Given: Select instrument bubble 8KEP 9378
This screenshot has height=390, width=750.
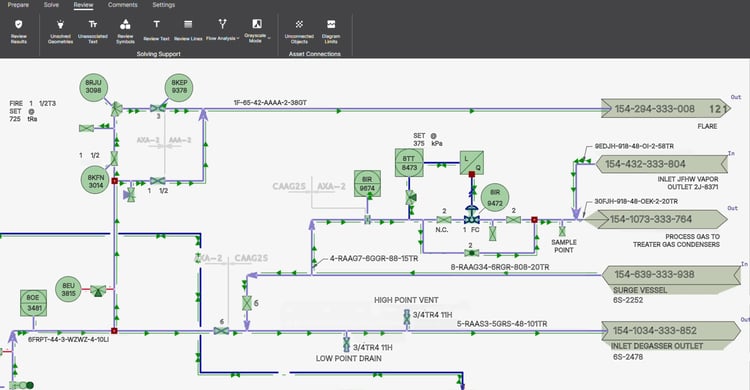Looking at the screenshot, I should [179, 87].
